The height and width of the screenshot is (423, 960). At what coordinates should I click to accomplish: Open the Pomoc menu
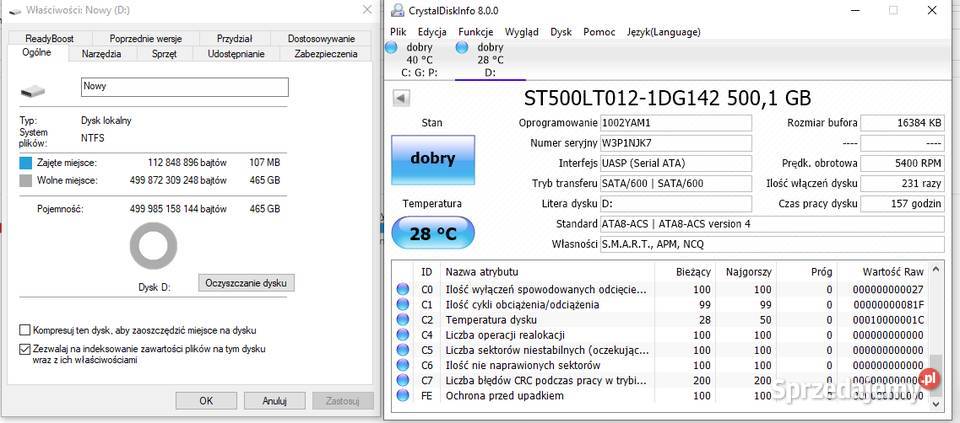(x=599, y=32)
